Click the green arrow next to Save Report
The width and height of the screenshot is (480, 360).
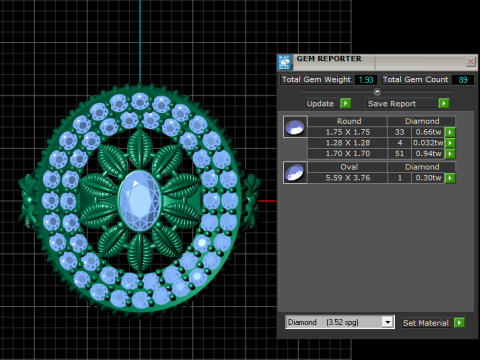tap(444, 104)
